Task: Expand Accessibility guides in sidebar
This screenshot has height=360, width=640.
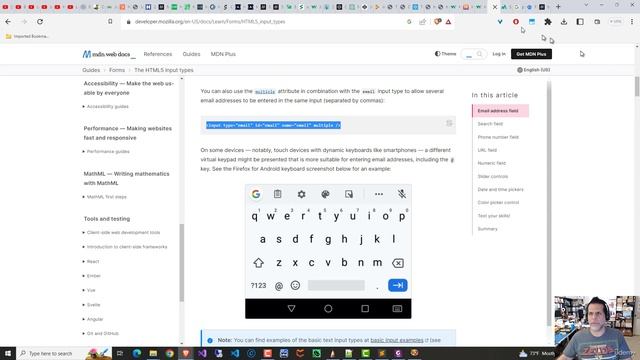Action: pos(107,107)
